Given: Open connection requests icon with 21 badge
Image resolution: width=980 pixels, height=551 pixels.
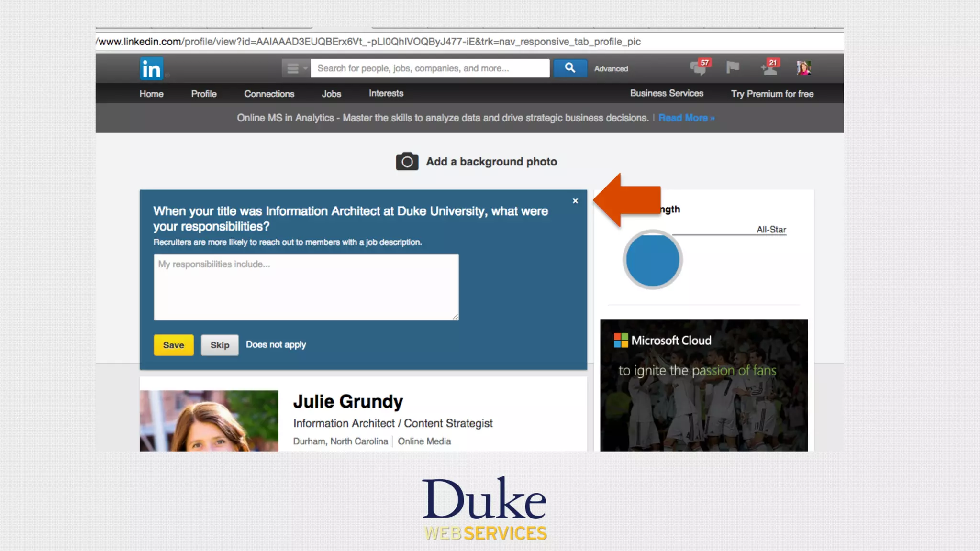Looking at the screenshot, I should click(769, 67).
